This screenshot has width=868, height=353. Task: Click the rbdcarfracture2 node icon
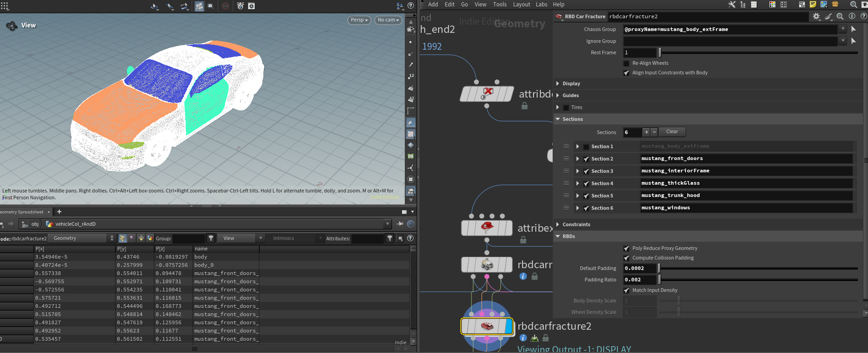pos(487,326)
